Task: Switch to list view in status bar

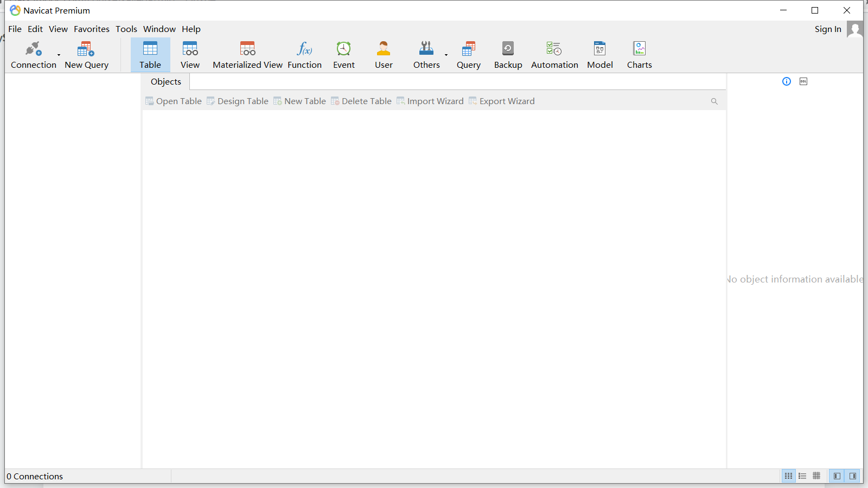Action: (802, 476)
